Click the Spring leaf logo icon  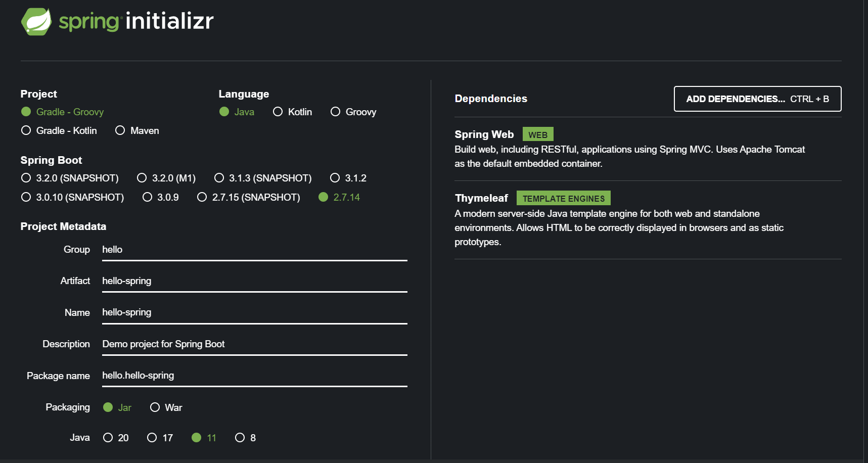point(36,22)
